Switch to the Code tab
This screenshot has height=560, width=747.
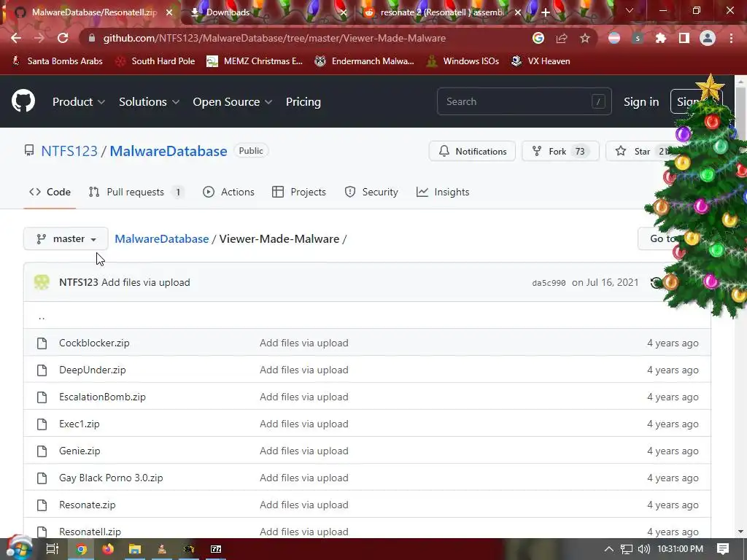pos(50,192)
